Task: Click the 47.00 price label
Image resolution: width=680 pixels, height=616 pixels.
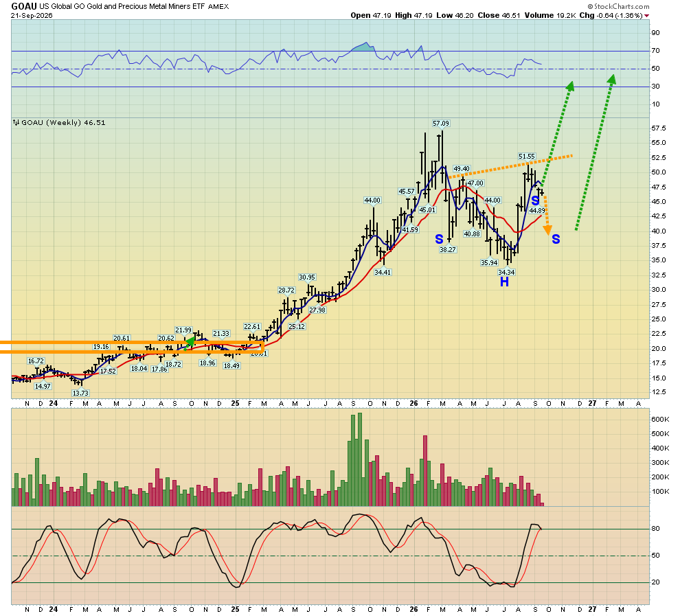Action: click(475, 183)
